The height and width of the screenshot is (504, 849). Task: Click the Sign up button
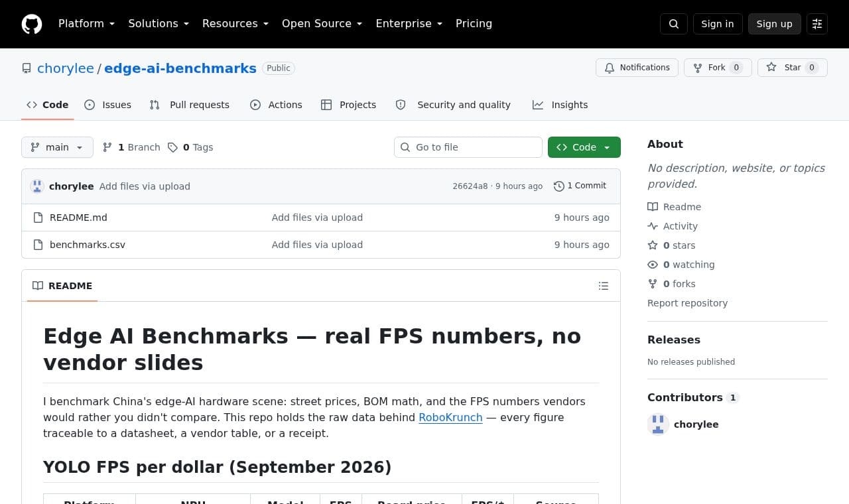775,24
